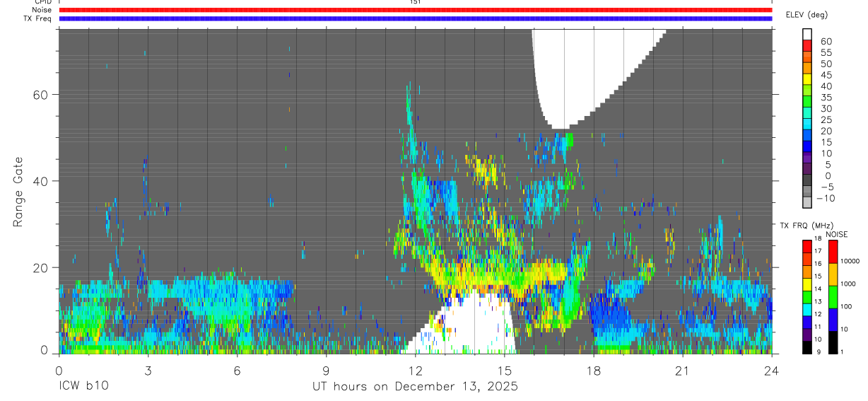
Task: Click the NOISE legend value 100
Action: pos(846,306)
